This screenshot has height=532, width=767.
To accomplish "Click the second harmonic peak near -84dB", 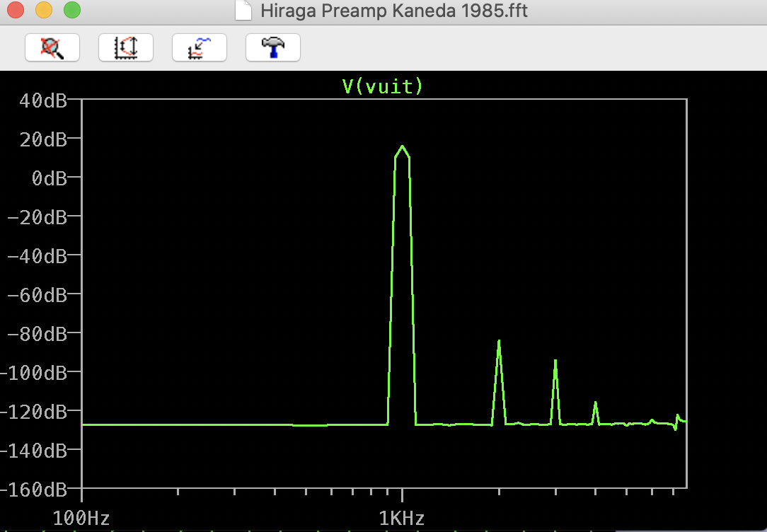I will click(x=499, y=341).
